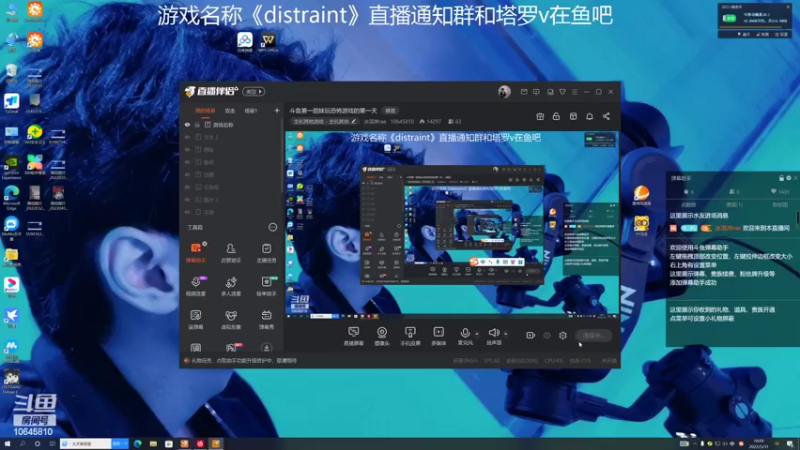The height and width of the screenshot is (450, 800).
Task: Toggle visibility of the 图片 1 source
Action: [x=187, y=200]
